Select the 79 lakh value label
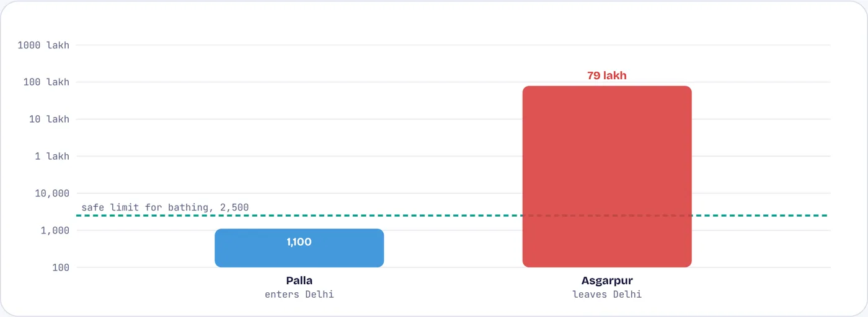This screenshot has height=317, width=868. pyautogui.click(x=607, y=76)
